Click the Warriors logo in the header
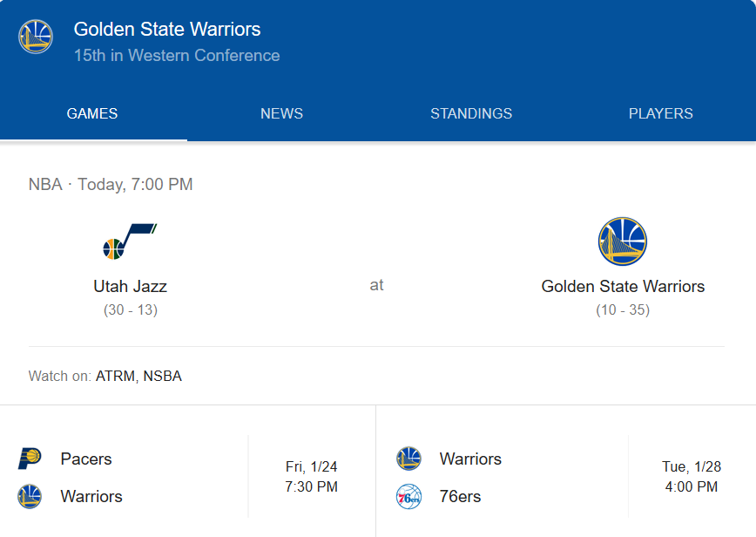Viewport: 756px width, 537px height. coord(36,37)
